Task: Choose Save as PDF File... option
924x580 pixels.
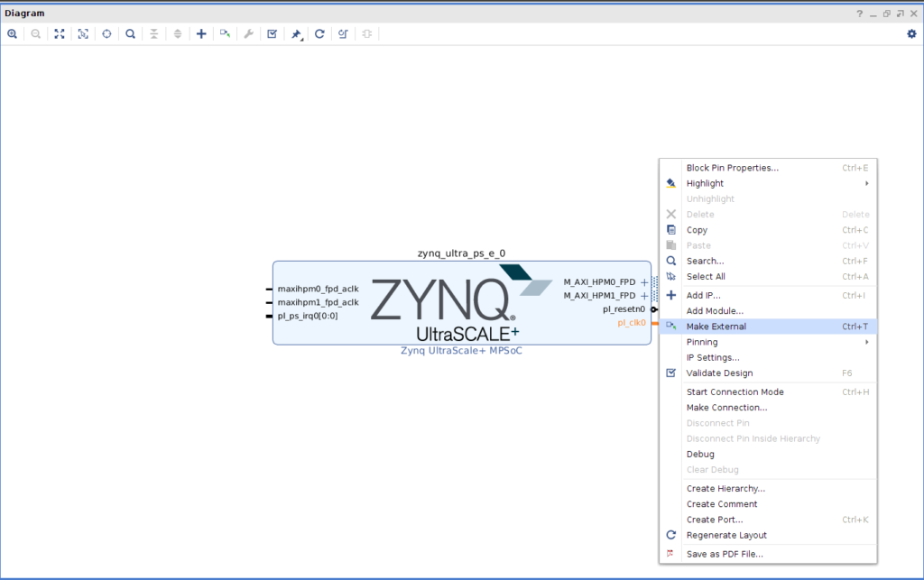Action: coord(725,554)
